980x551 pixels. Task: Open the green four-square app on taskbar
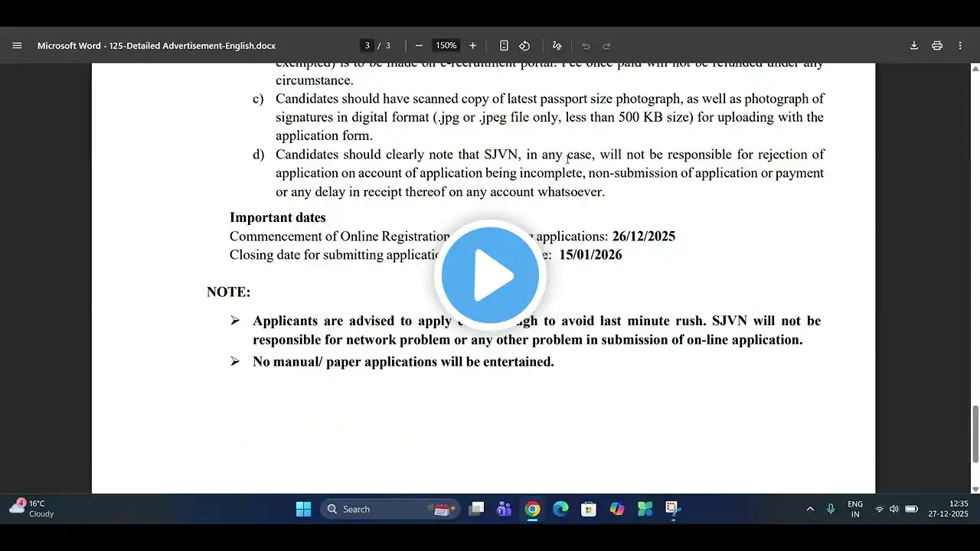tap(645, 509)
